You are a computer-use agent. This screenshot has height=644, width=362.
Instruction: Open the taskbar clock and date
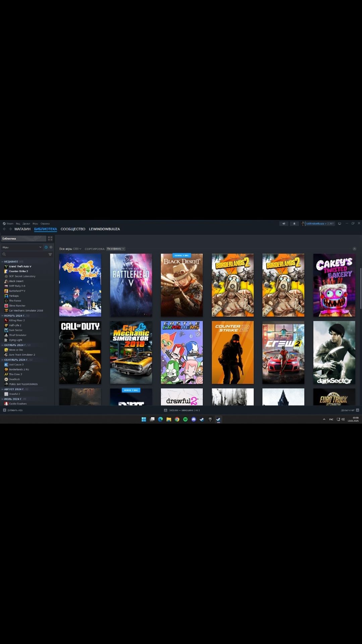click(x=353, y=419)
